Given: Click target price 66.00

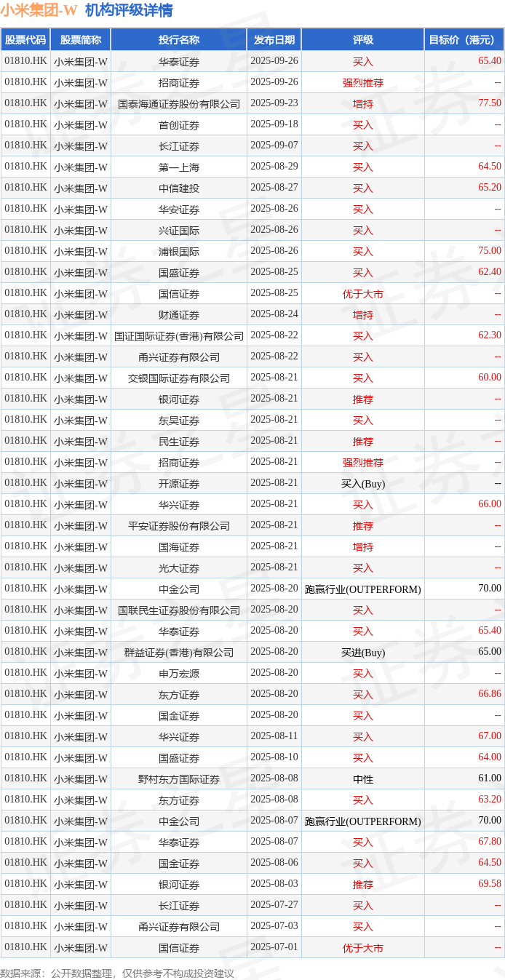Looking at the screenshot, I should point(490,504).
